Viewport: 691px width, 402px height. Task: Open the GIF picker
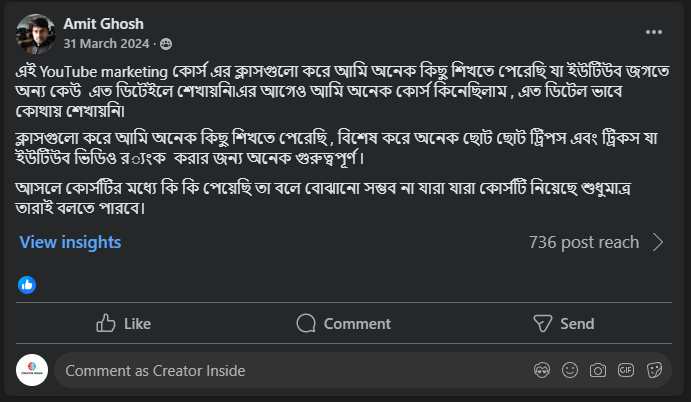point(626,370)
